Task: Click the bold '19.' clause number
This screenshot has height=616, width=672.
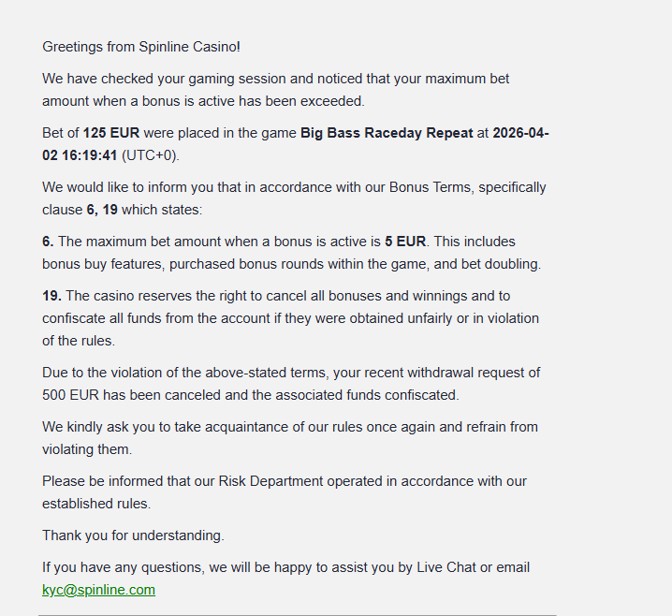Action: pos(51,296)
